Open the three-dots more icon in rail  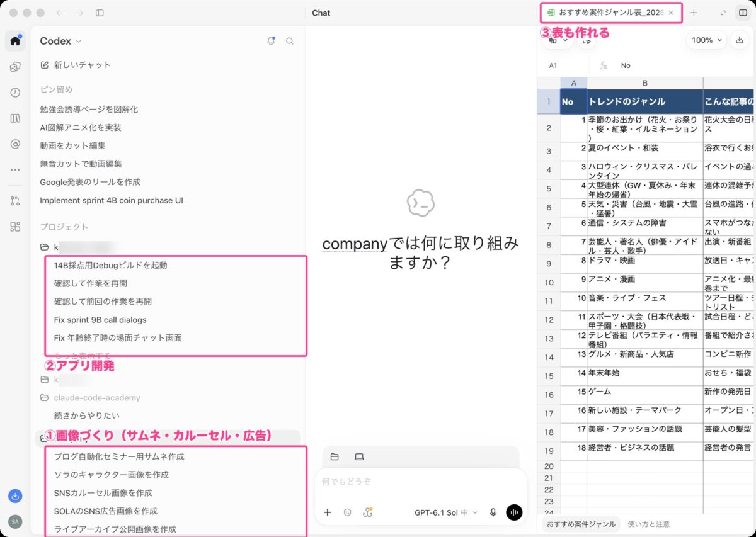[15, 170]
